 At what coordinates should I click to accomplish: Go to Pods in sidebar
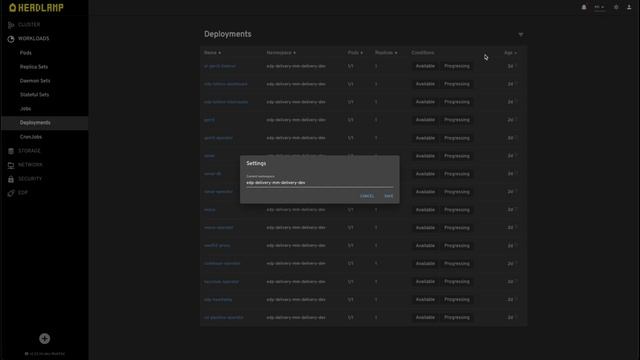click(25, 53)
